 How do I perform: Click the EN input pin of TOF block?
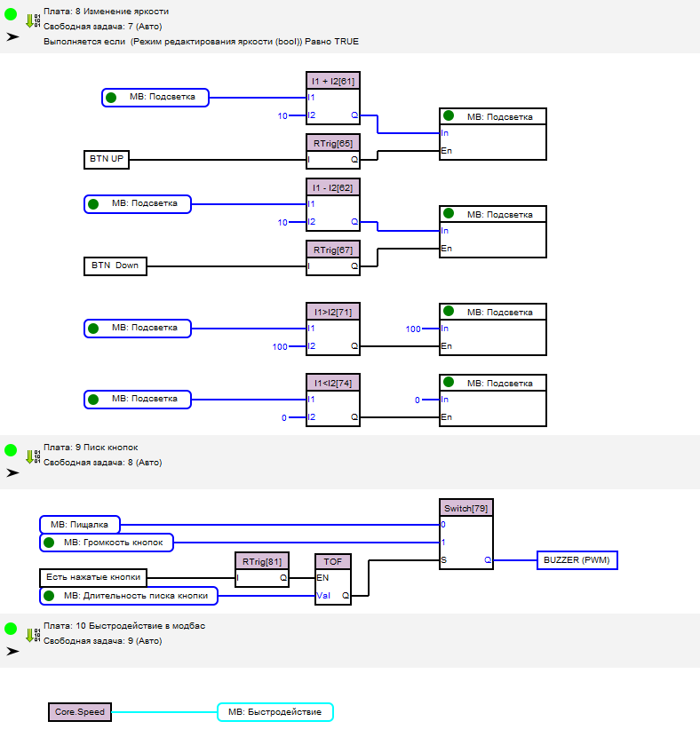point(322,578)
